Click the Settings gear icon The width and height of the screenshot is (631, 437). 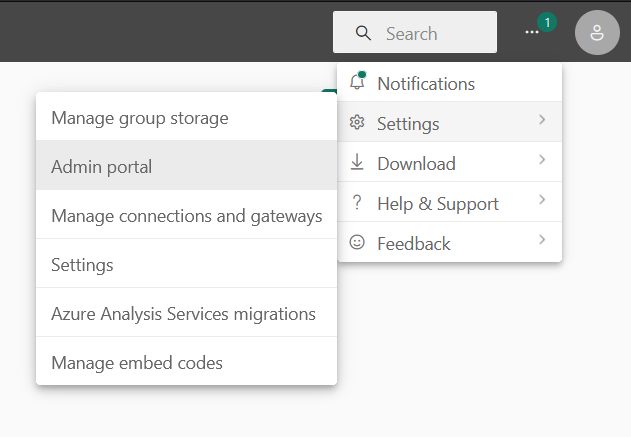point(357,122)
